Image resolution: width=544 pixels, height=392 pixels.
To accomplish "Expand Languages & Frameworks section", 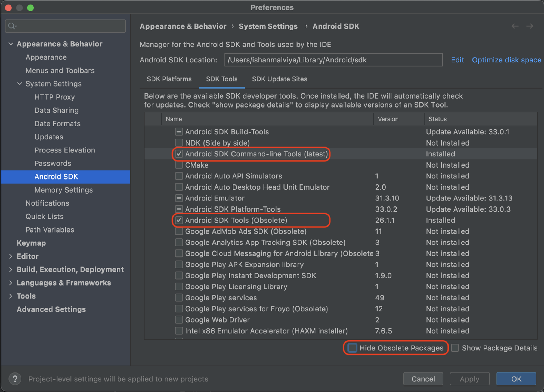I will click(11, 283).
